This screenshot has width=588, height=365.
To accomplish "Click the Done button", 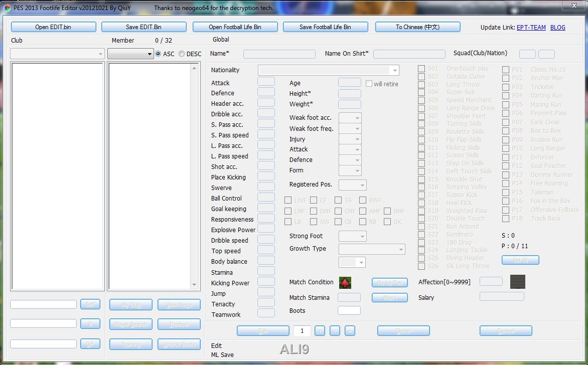I will pyautogui.click(x=403, y=331).
